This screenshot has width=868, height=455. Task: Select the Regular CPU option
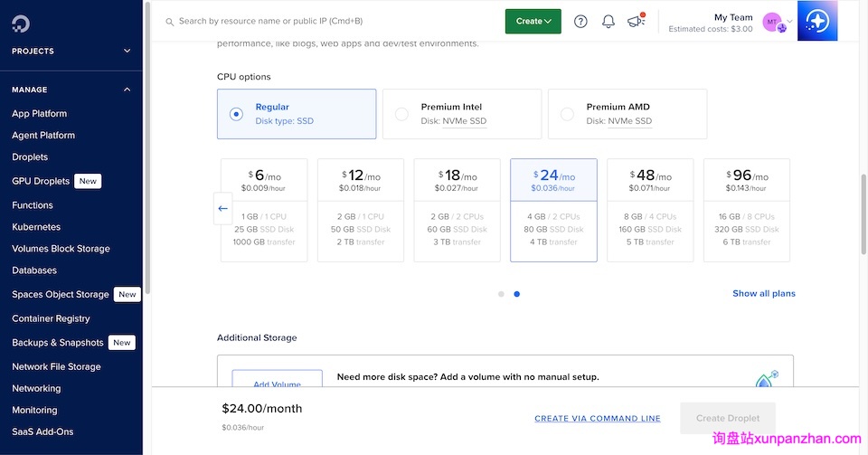[297, 114]
